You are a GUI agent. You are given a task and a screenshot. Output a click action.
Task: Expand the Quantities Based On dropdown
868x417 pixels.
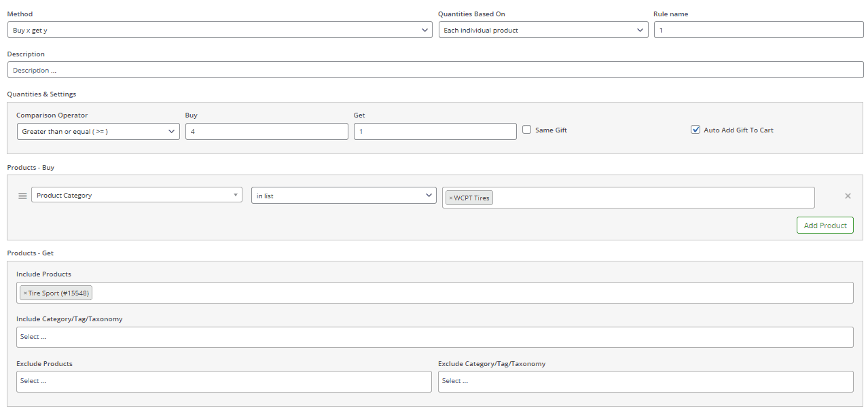pos(543,30)
